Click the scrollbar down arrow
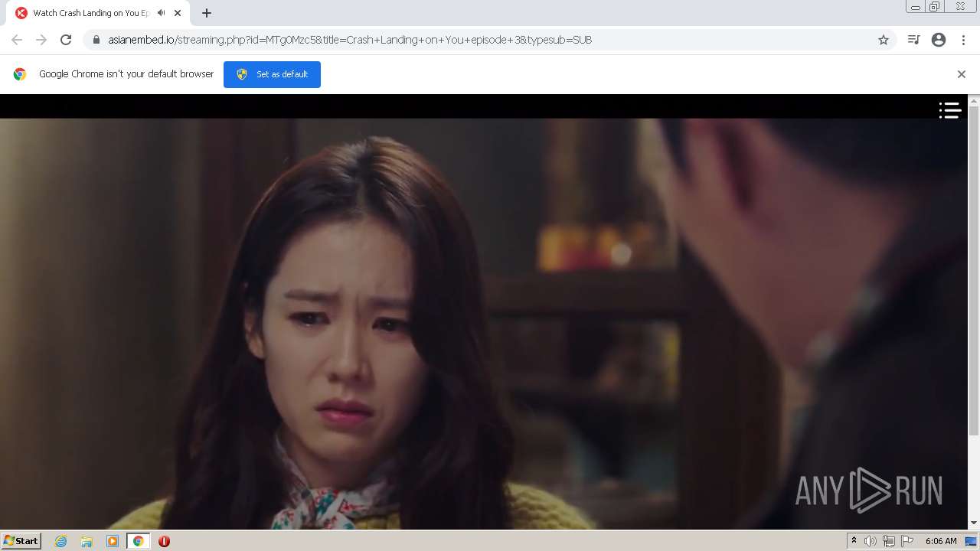This screenshot has width=980, height=551. coord(974,523)
